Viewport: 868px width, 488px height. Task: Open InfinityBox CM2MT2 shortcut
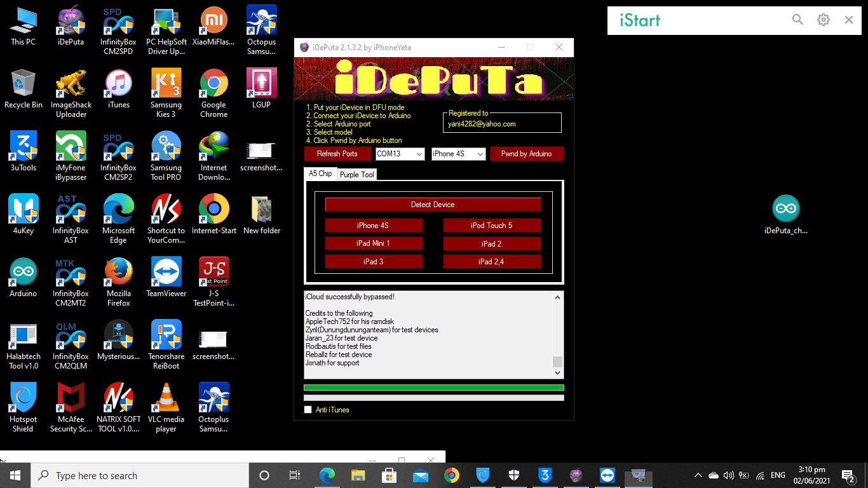click(x=71, y=283)
